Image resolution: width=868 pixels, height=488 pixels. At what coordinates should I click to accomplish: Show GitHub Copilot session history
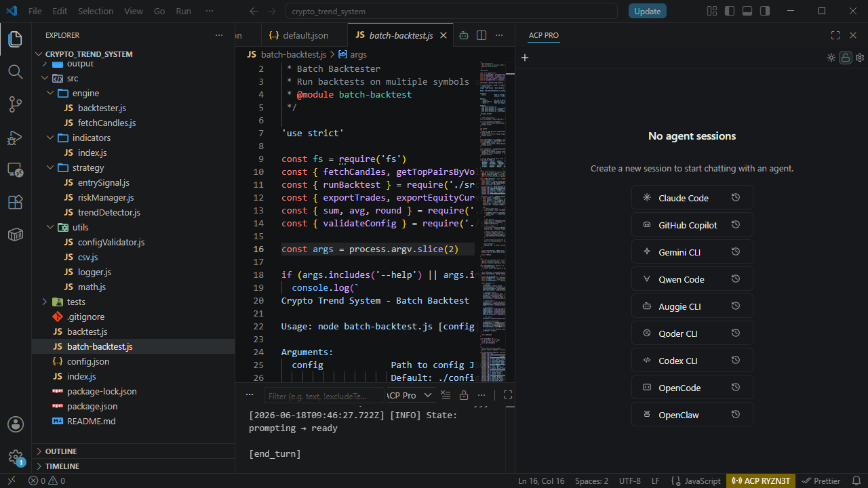point(736,225)
